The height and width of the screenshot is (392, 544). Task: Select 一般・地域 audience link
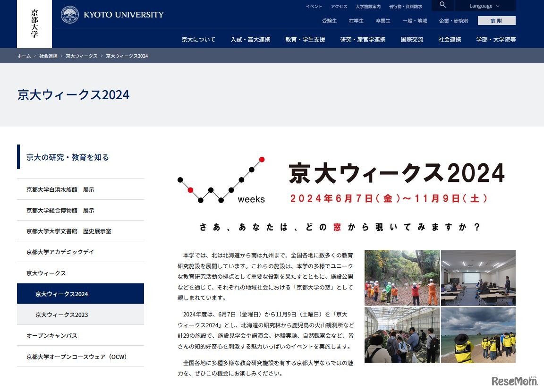click(x=415, y=21)
